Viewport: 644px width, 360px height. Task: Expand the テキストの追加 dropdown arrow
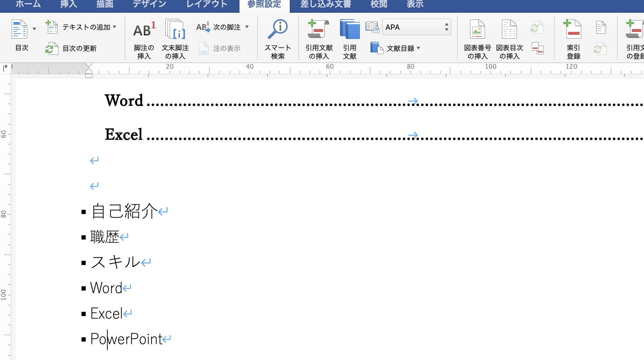(x=114, y=27)
